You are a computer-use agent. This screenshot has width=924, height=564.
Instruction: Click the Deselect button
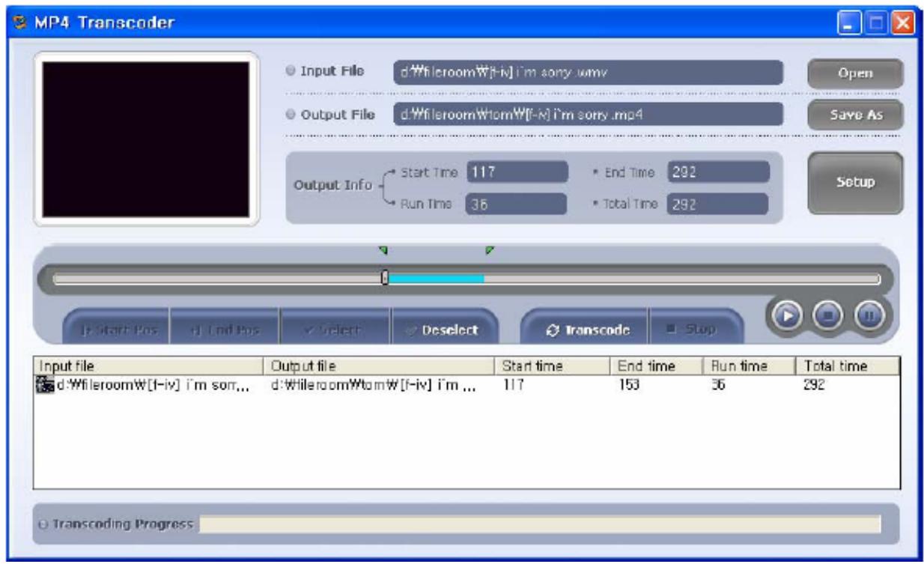point(444,330)
